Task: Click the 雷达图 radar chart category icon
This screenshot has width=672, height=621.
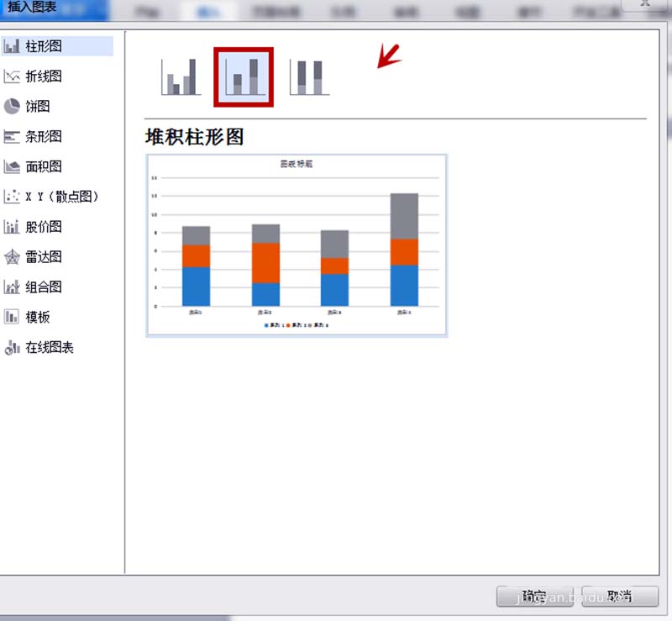Action: [12, 257]
